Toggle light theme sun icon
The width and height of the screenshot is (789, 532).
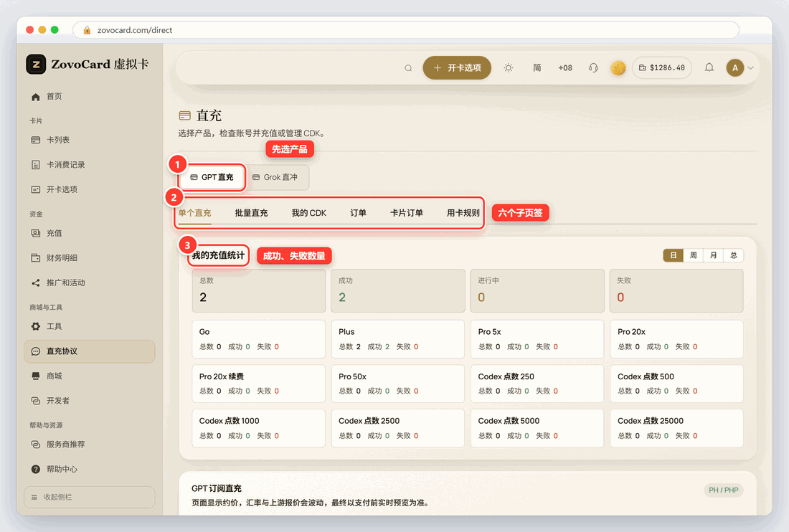tap(509, 68)
